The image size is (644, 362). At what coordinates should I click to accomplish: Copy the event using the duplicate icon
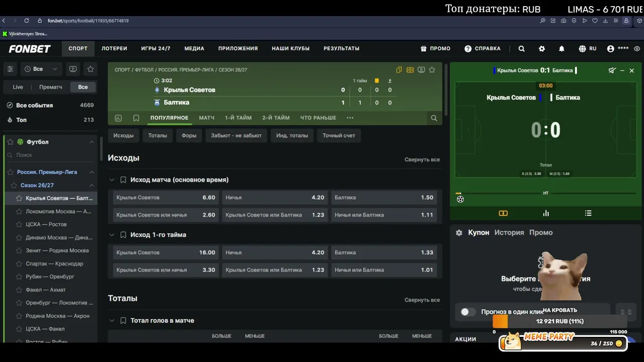399,70
